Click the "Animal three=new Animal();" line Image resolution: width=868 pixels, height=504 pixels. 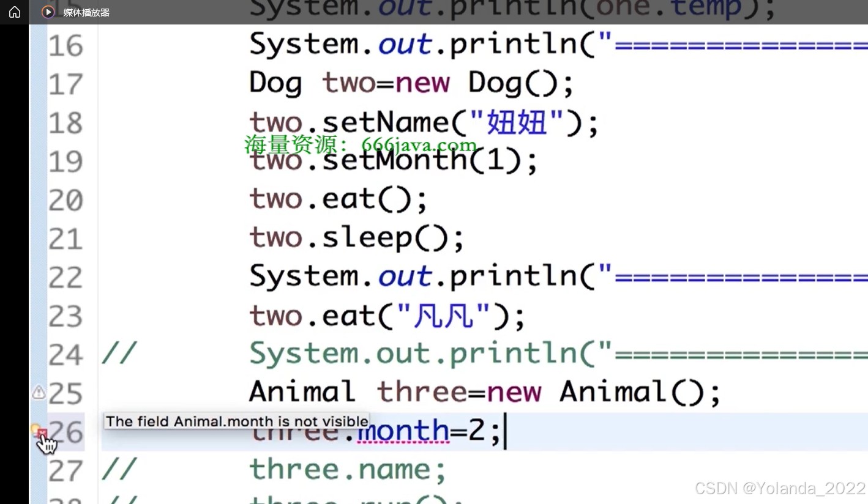pyautogui.click(x=485, y=392)
